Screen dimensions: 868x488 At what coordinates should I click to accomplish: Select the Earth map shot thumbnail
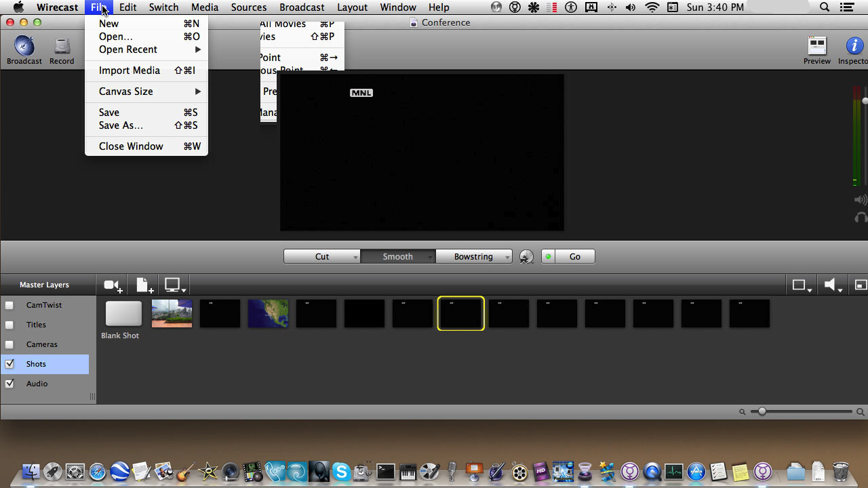tap(269, 314)
